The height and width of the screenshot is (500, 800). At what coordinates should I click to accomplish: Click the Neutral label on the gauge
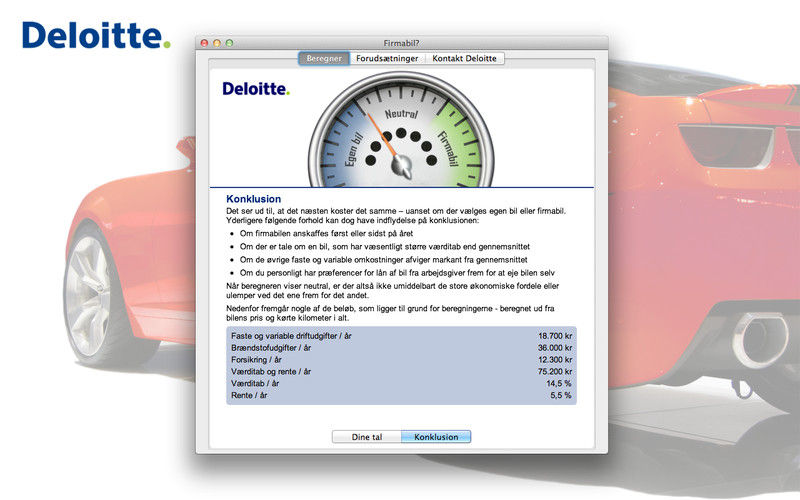tap(401, 113)
